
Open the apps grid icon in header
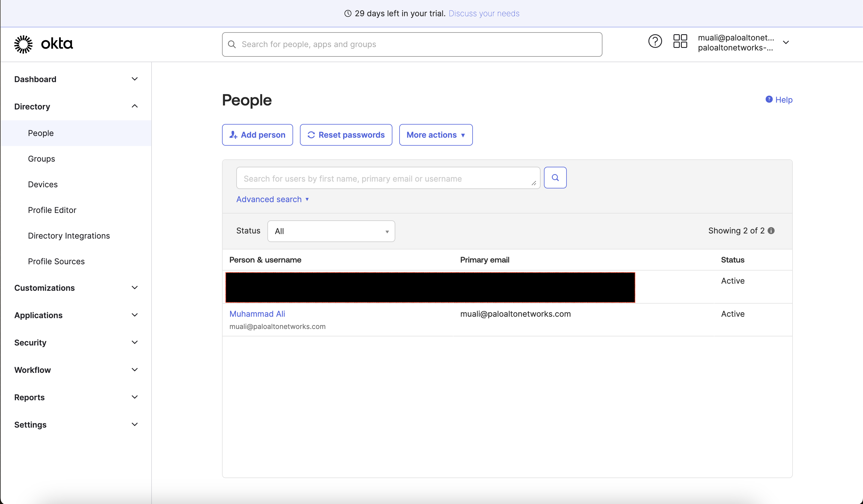coord(680,41)
